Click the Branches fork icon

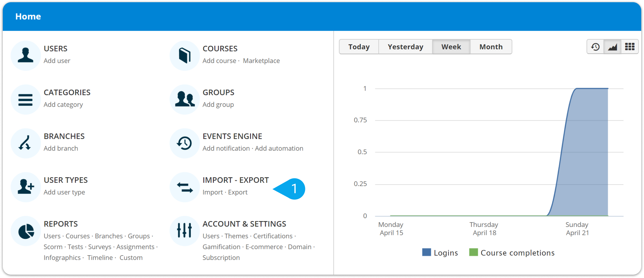26,143
